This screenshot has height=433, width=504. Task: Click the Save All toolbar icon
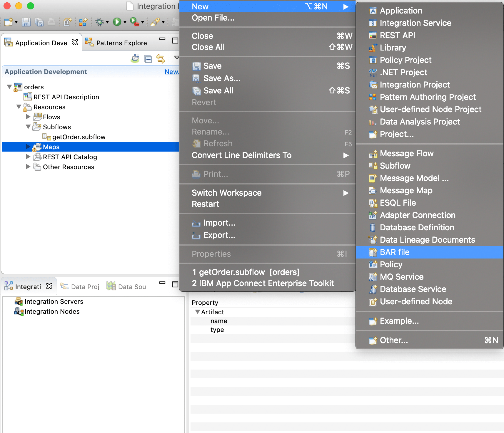[x=39, y=22]
